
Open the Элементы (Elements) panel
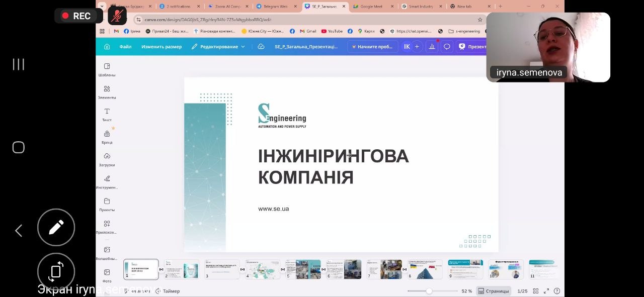point(107,92)
